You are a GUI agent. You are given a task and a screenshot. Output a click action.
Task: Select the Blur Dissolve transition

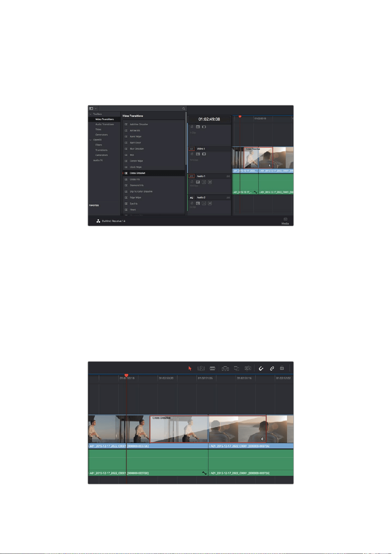point(154,149)
